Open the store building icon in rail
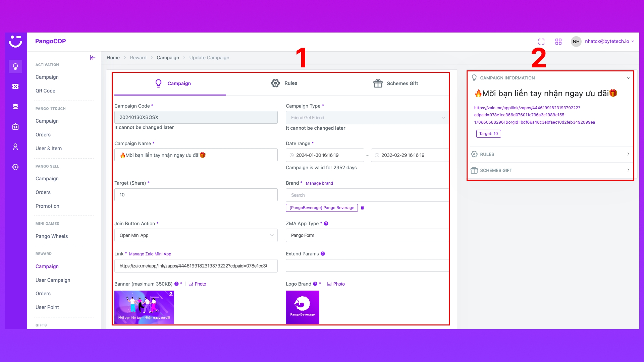Screen dimensions: 644x362 15,127
